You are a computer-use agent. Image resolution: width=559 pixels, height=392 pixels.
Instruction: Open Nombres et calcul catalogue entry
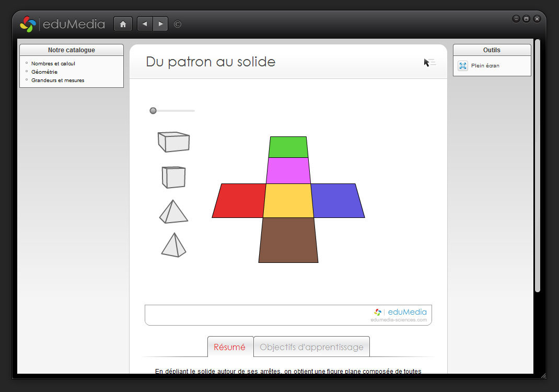coord(53,63)
